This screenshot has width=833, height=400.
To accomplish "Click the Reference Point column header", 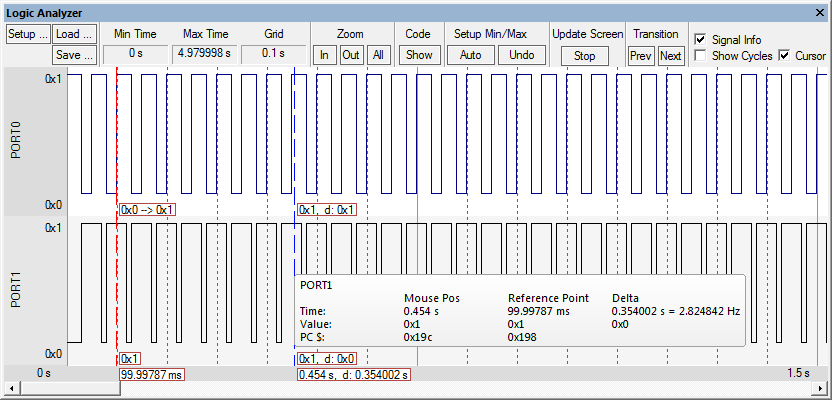I will (549, 298).
